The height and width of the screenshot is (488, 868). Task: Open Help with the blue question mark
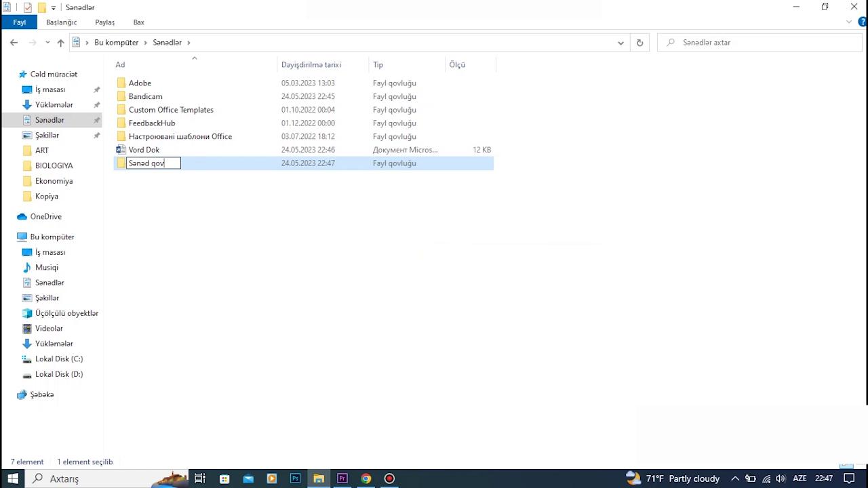point(861,22)
